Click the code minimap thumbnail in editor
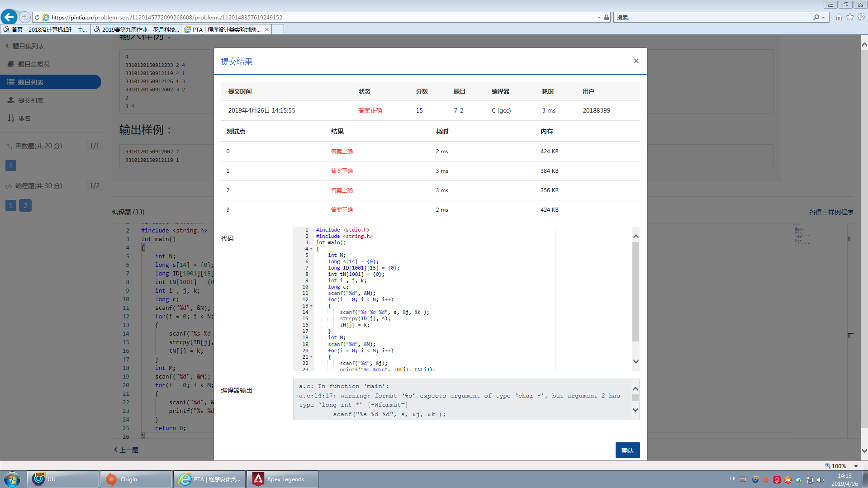Screen dimensions: 868x488 click(x=802, y=234)
